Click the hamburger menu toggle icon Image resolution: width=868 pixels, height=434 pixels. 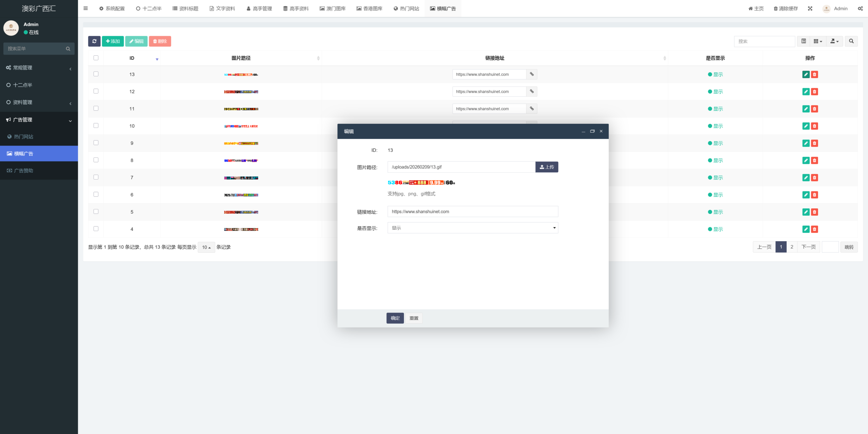coord(85,8)
